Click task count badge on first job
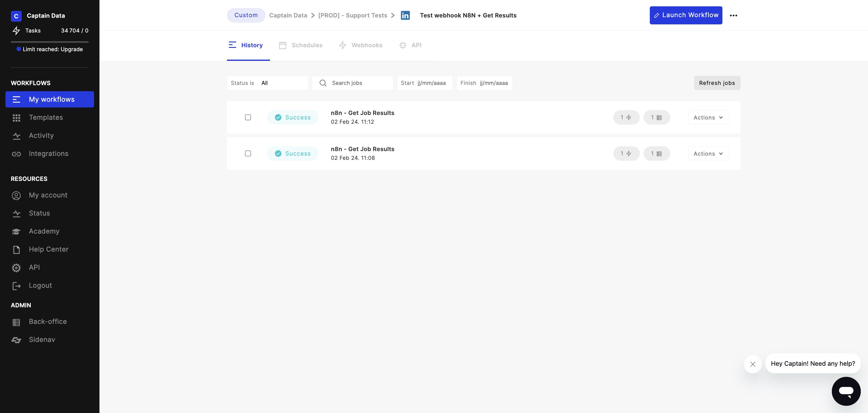 [x=626, y=117]
